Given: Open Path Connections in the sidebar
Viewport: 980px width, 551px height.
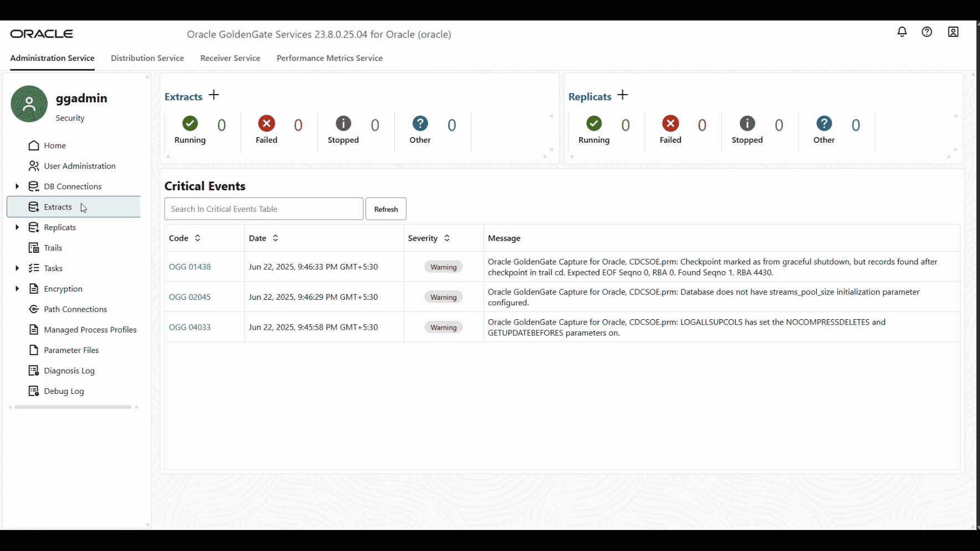Looking at the screenshot, I should pos(75,309).
